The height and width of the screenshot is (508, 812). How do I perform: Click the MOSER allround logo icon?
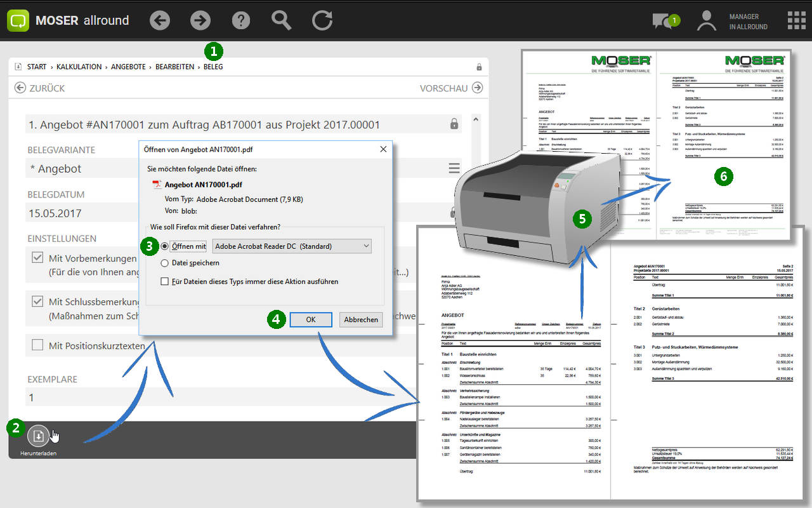(18, 20)
